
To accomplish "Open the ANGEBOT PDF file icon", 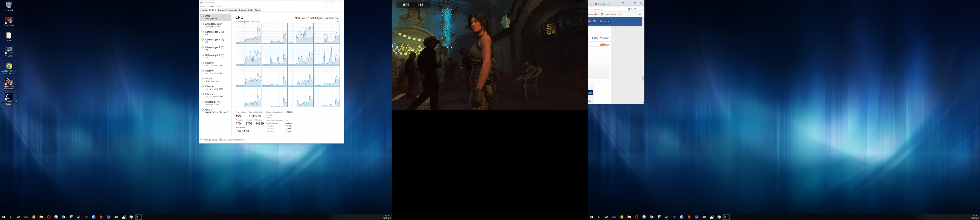I will tap(9, 68).
